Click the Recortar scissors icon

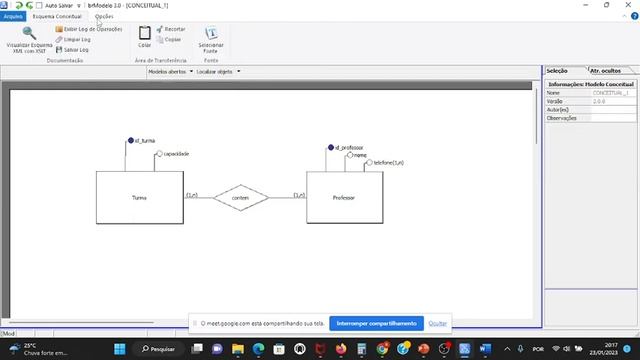click(x=160, y=29)
